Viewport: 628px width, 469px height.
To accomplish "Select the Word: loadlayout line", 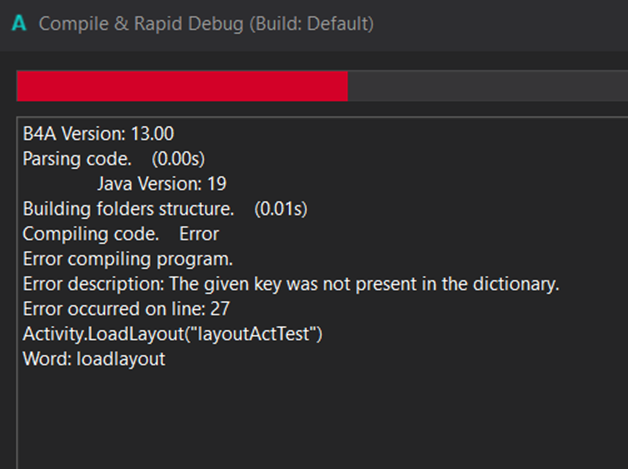I will [x=94, y=359].
